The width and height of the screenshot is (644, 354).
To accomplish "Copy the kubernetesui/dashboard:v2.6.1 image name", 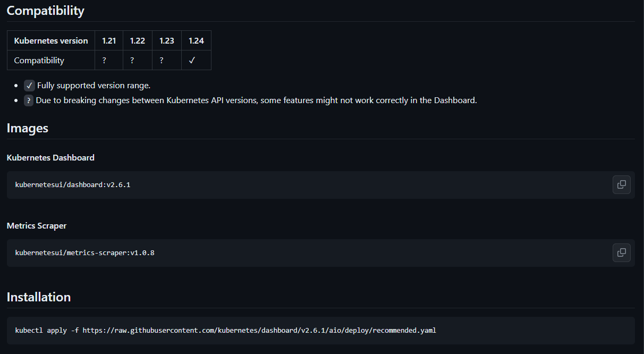I will (x=621, y=184).
